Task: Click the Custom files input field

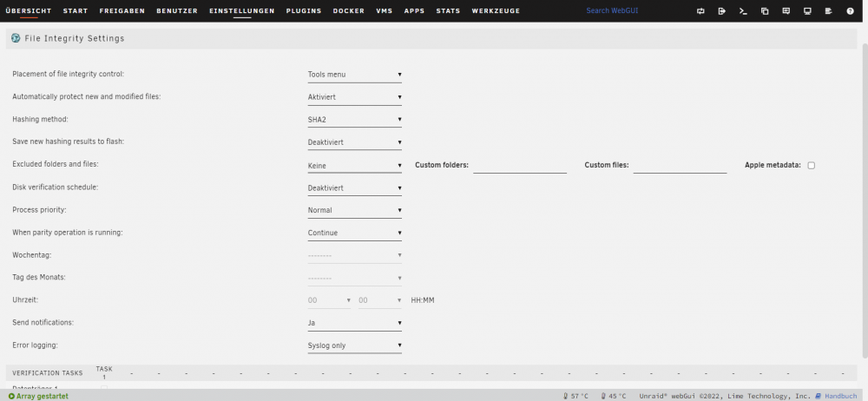Action: coord(681,165)
